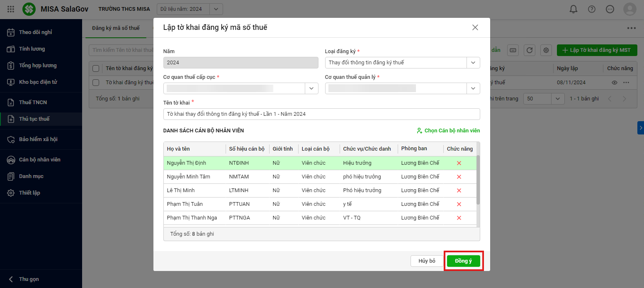Expand the Loại đăng ký dropdown
Screen dimensions: 644x288
[x=473, y=63]
